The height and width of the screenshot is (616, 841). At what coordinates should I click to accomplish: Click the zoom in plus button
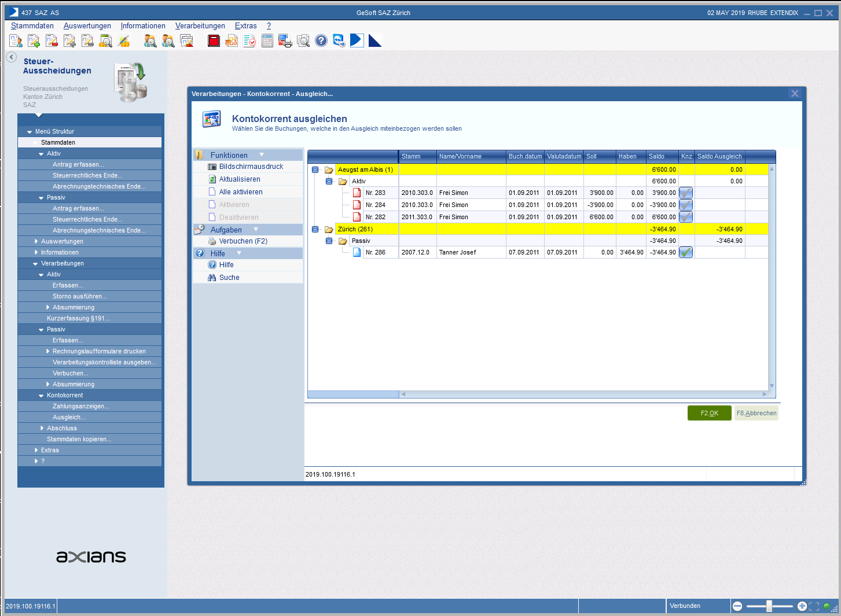[x=802, y=606]
